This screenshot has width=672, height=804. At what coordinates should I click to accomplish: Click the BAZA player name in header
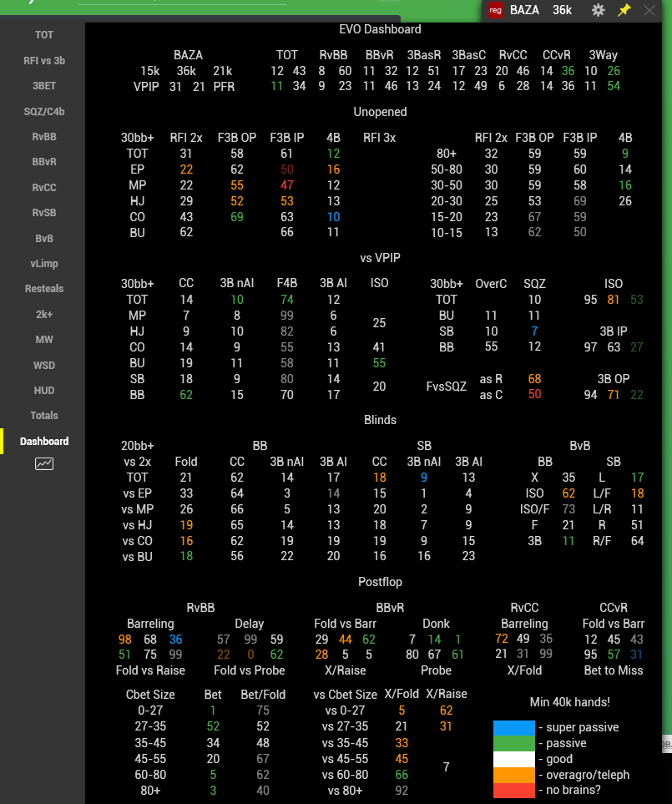point(524,10)
